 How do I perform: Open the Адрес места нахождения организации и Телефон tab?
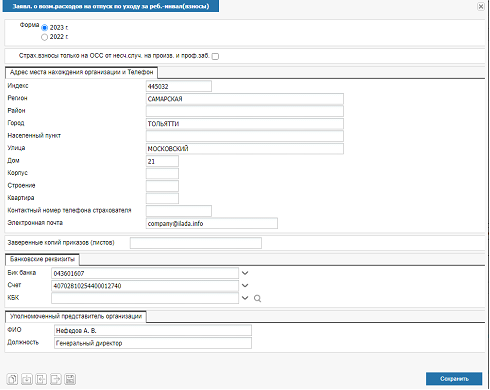(x=81, y=72)
